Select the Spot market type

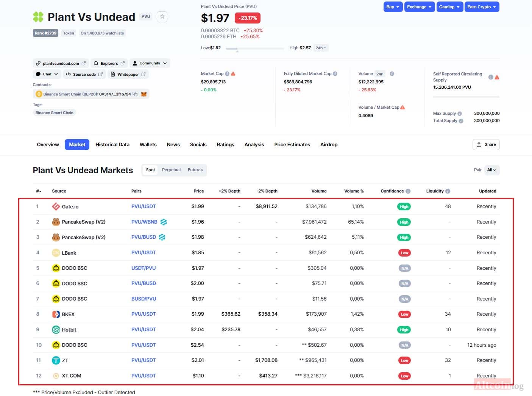(150, 170)
